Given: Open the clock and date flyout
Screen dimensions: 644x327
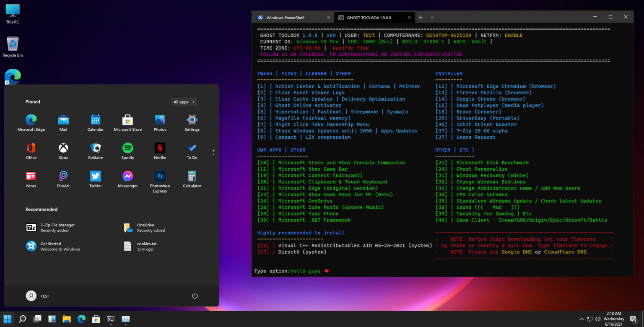Looking at the screenshot, I should click(x=614, y=319).
